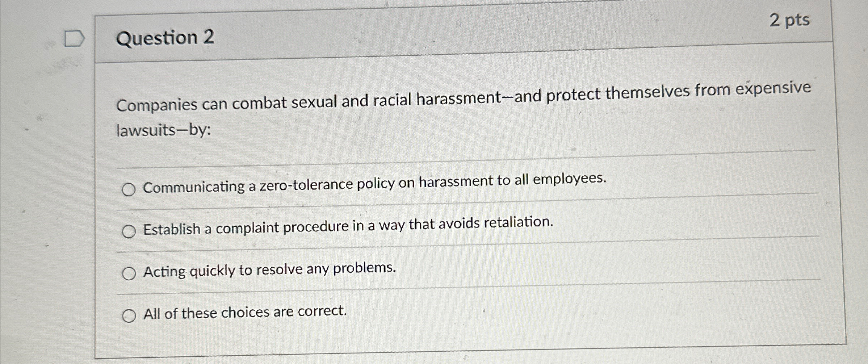This screenshot has height=364, width=868.
Task: Click 'All of these choices are correct' text
Action: [245, 313]
